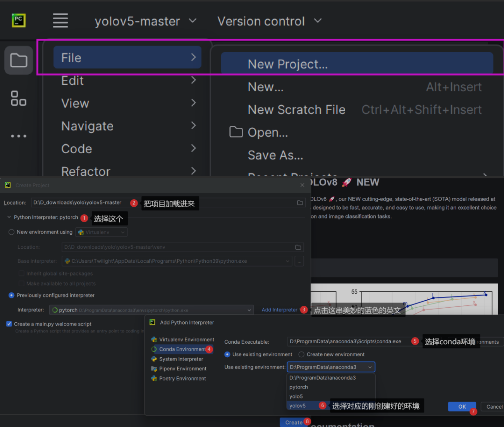Show more tool windows ellipsis
The width and height of the screenshot is (504, 427).
coord(18,136)
